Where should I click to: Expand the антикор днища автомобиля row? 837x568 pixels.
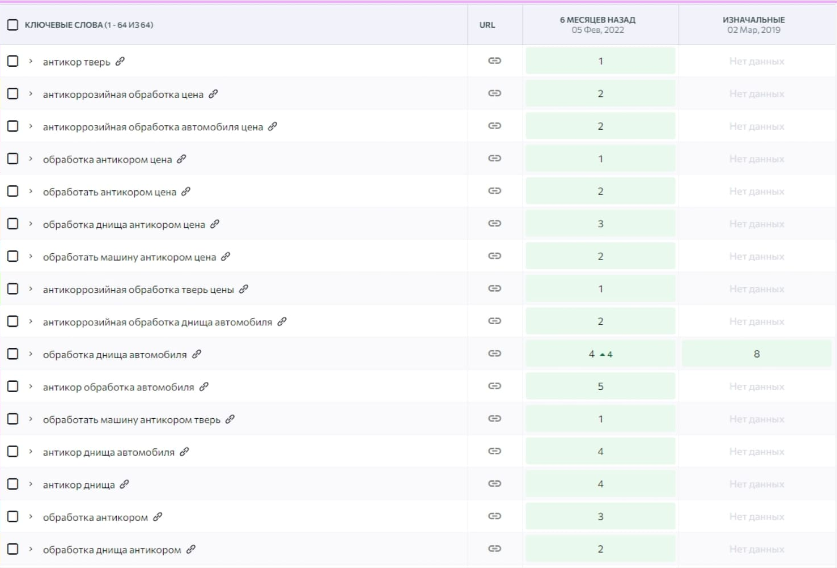[x=30, y=452]
